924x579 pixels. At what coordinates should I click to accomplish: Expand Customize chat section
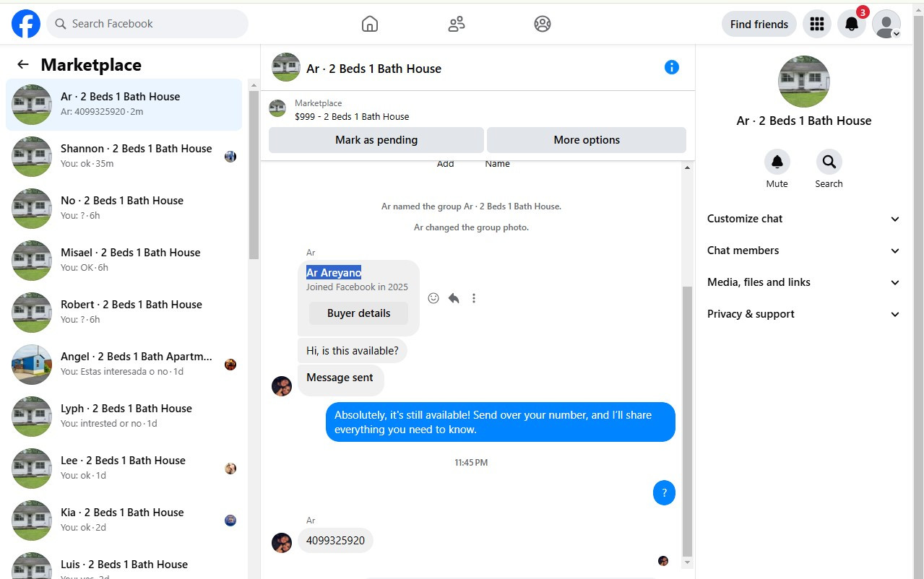pyautogui.click(x=803, y=219)
